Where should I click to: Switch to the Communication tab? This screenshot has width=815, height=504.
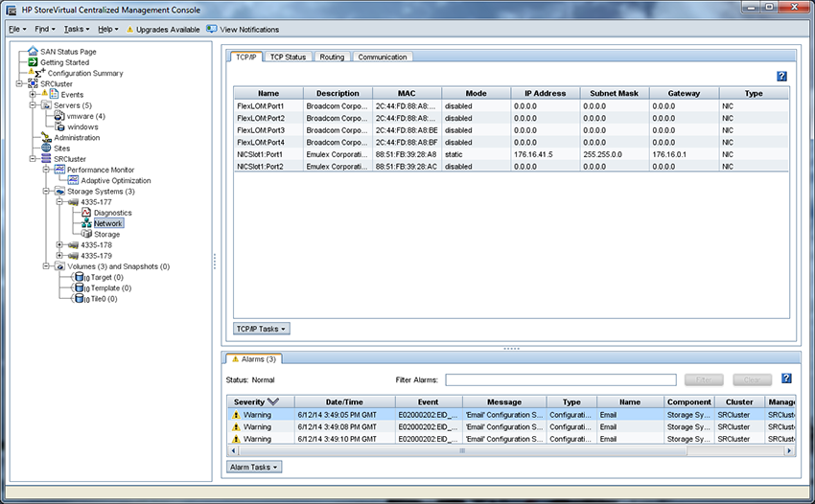pyautogui.click(x=383, y=57)
